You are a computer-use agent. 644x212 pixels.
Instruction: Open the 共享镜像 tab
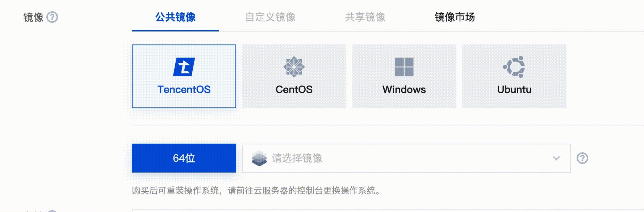pyautogui.click(x=365, y=17)
